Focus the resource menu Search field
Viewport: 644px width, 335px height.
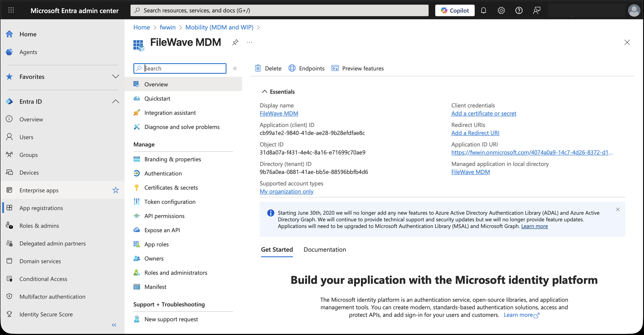pyautogui.click(x=180, y=68)
